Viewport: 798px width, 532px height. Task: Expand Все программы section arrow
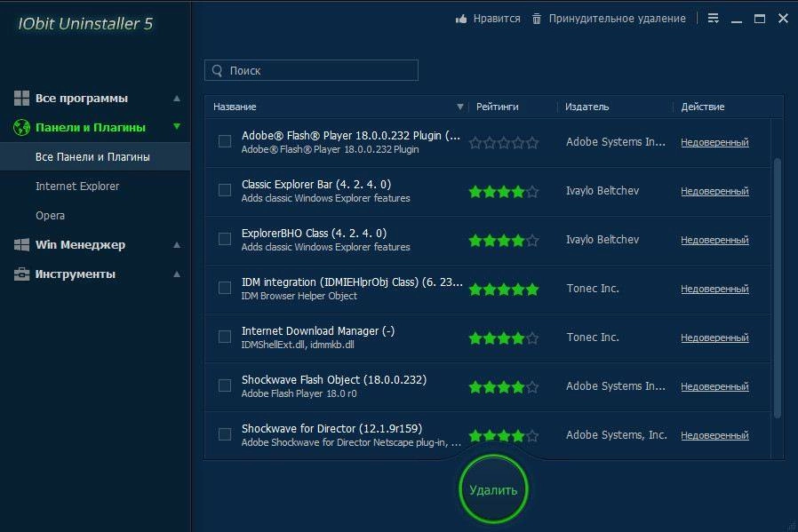(x=177, y=99)
